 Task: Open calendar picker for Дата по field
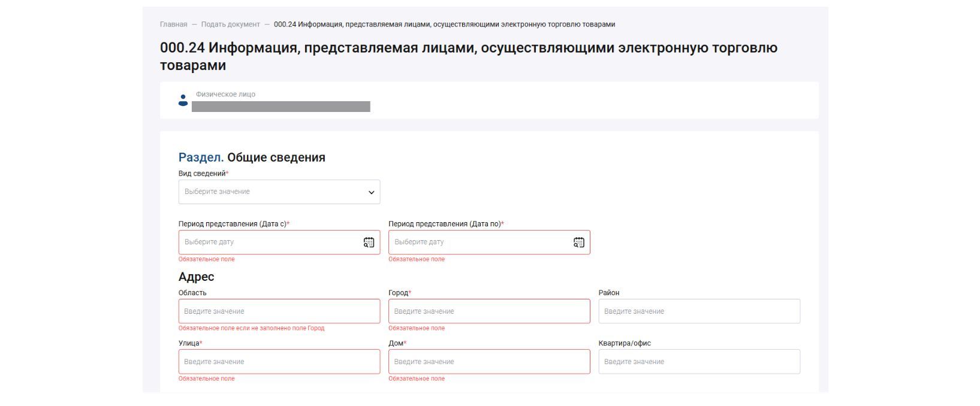point(578,243)
